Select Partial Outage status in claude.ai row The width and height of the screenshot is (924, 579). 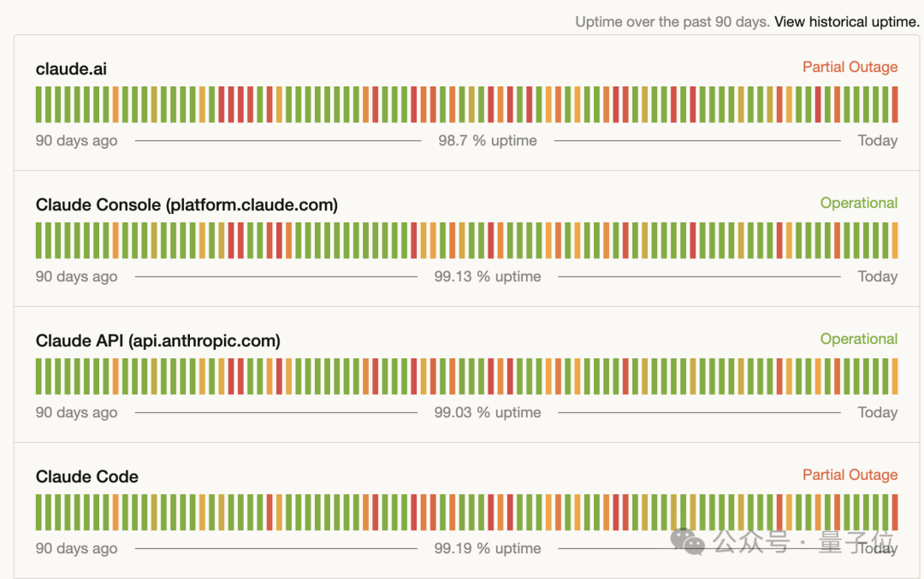850,68
